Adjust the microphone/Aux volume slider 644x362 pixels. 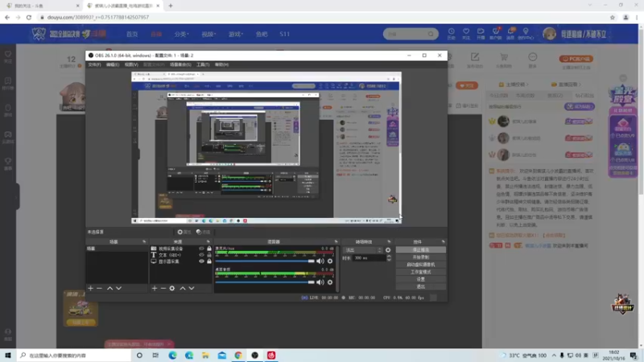tap(265, 261)
